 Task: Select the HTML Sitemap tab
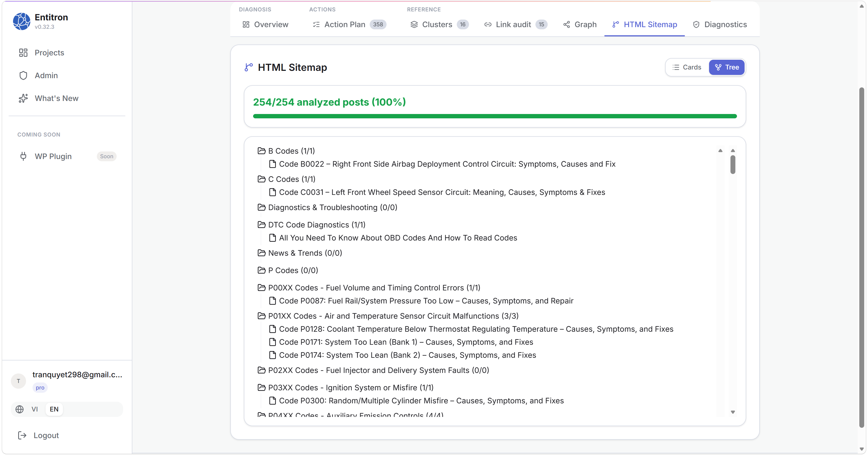[x=644, y=24]
